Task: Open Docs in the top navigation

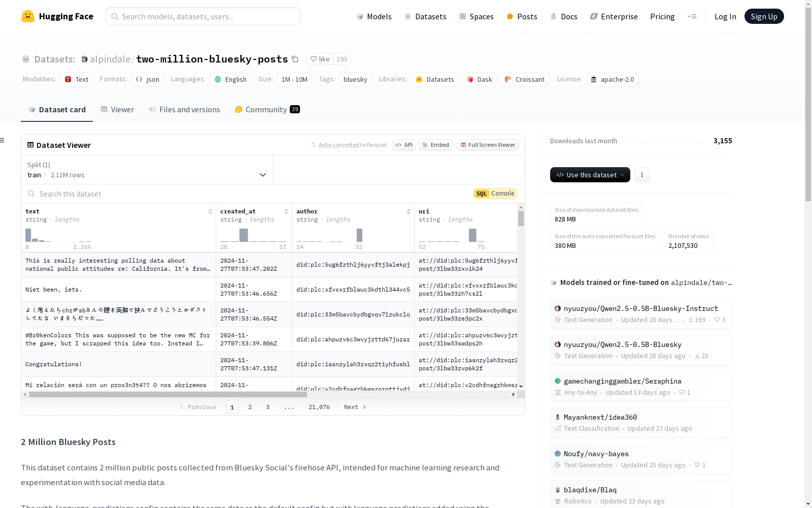Action: (x=564, y=16)
